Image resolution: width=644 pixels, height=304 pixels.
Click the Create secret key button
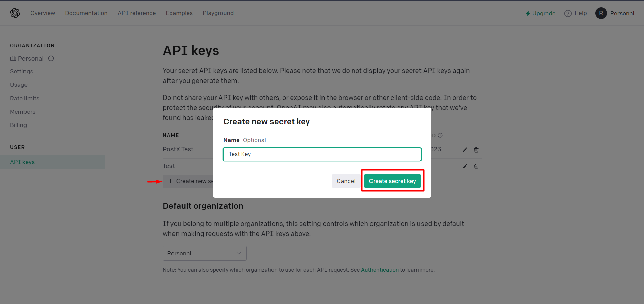pos(392,181)
